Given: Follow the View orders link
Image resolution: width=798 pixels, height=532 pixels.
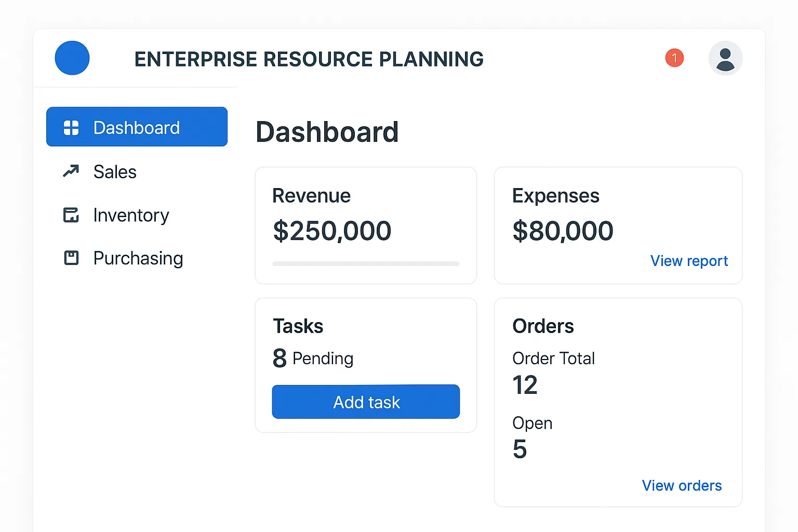Looking at the screenshot, I should click(x=682, y=485).
